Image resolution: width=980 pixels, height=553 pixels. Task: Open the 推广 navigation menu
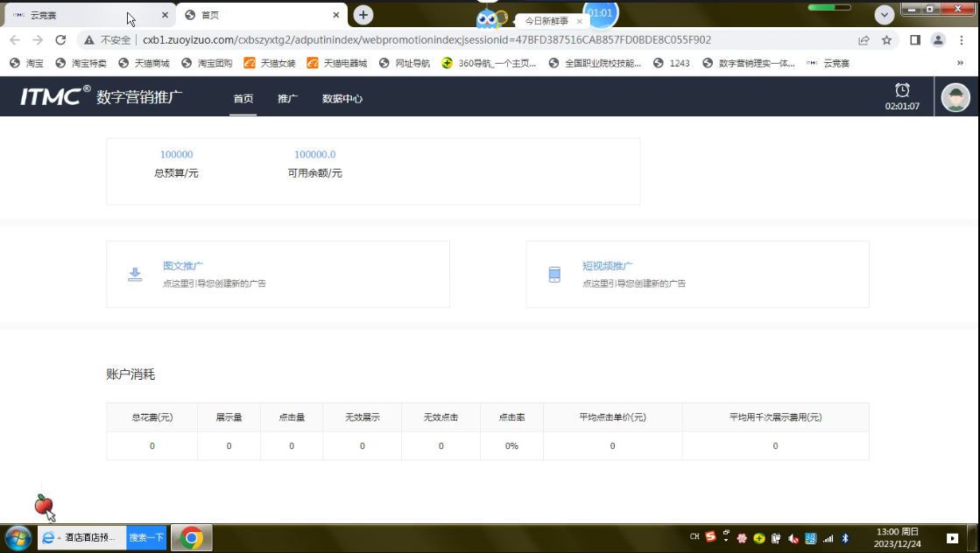click(x=287, y=99)
